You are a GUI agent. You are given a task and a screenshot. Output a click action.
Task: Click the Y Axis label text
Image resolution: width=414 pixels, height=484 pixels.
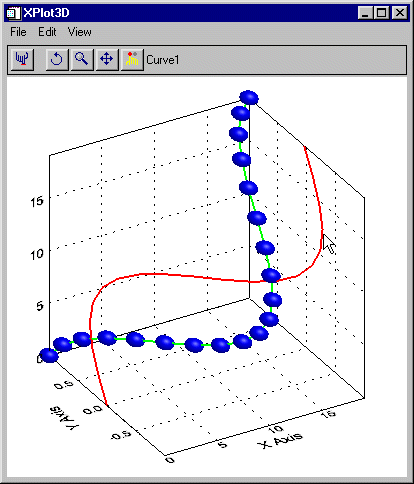point(63,418)
